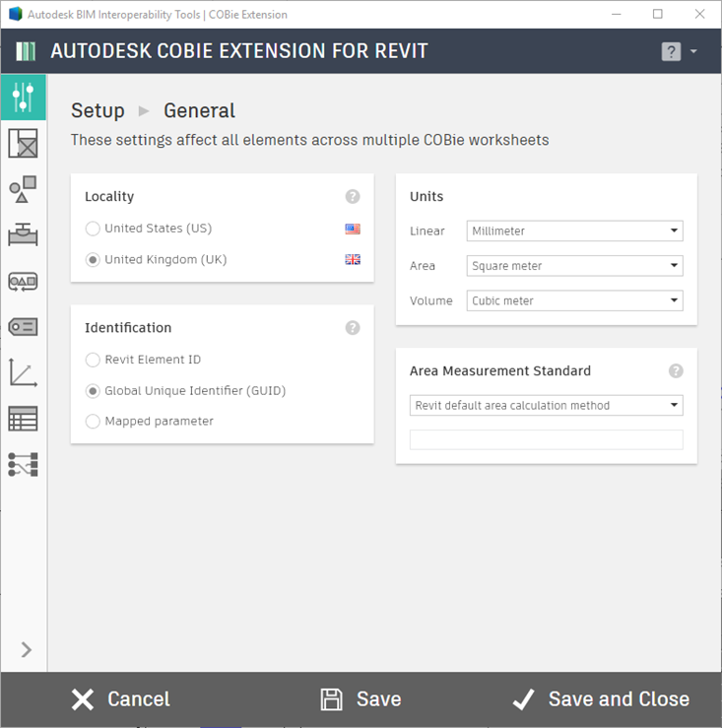722x728 pixels.
Task: Open the Coordinates axis sidebar icon
Action: pyautogui.click(x=24, y=372)
